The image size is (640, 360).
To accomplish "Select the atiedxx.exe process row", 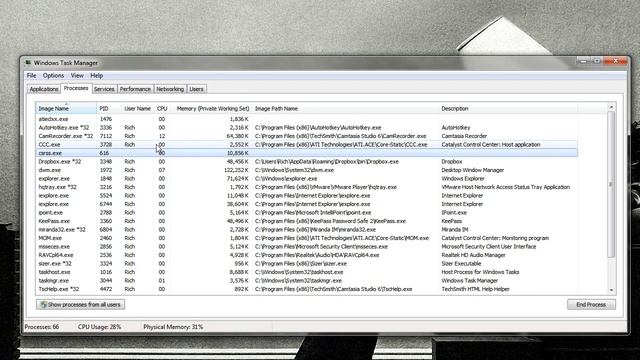I will 307,119.
